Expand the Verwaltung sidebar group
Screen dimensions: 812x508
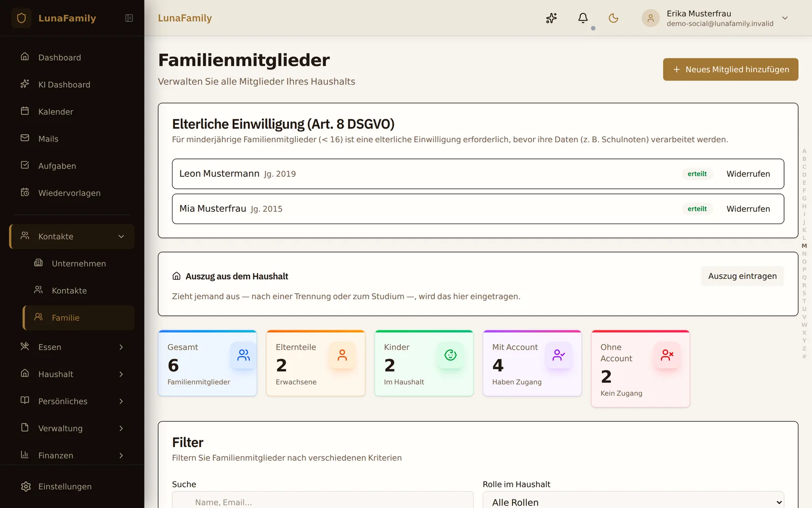point(72,428)
